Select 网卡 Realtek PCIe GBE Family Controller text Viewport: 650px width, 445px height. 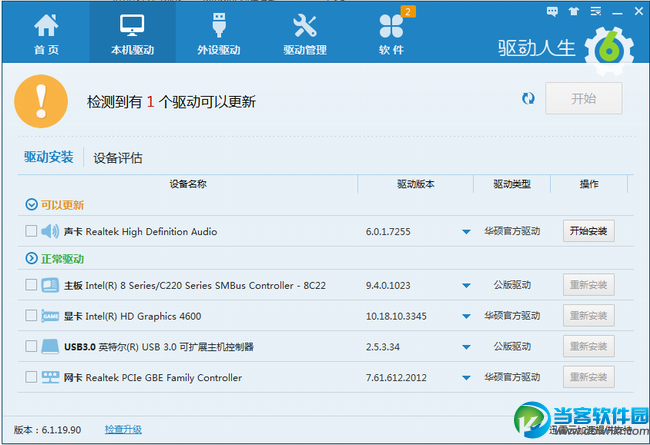[153, 377]
